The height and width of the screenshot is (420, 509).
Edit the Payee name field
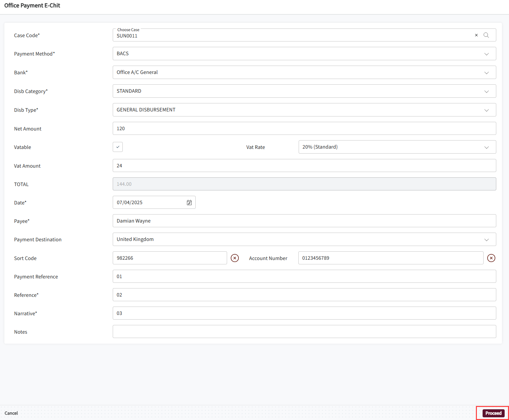(x=304, y=221)
